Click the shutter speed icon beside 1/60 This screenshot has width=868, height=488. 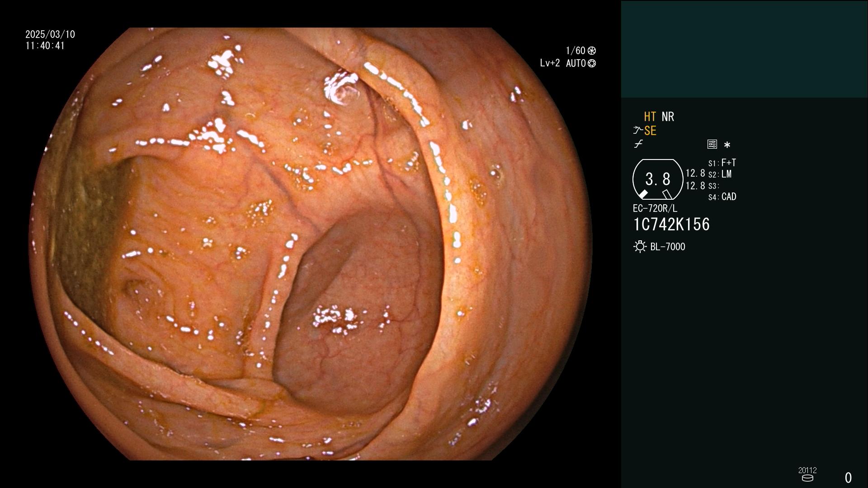(592, 51)
